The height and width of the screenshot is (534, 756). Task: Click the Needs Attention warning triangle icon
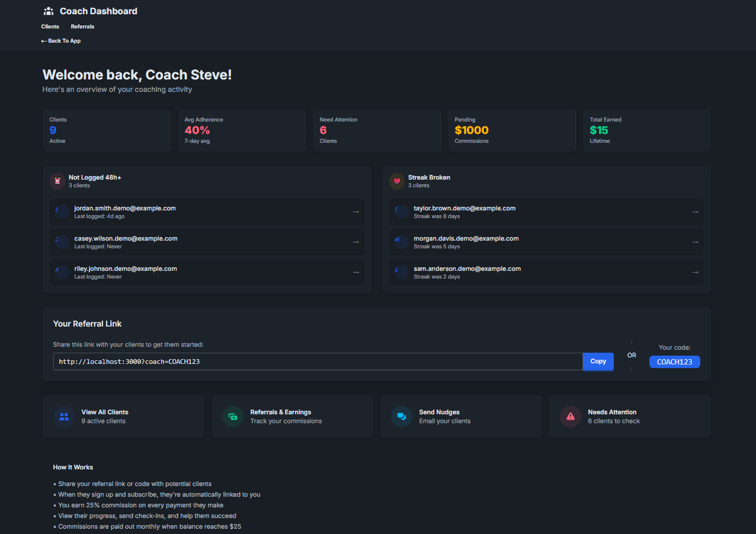pyautogui.click(x=571, y=417)
